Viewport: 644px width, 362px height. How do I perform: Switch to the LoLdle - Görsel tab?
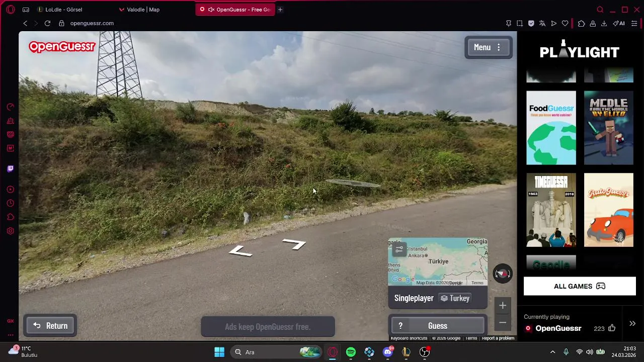63,10
